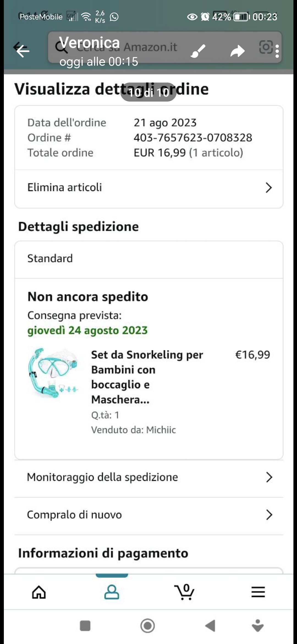Tap the back arrow in header

23,51
